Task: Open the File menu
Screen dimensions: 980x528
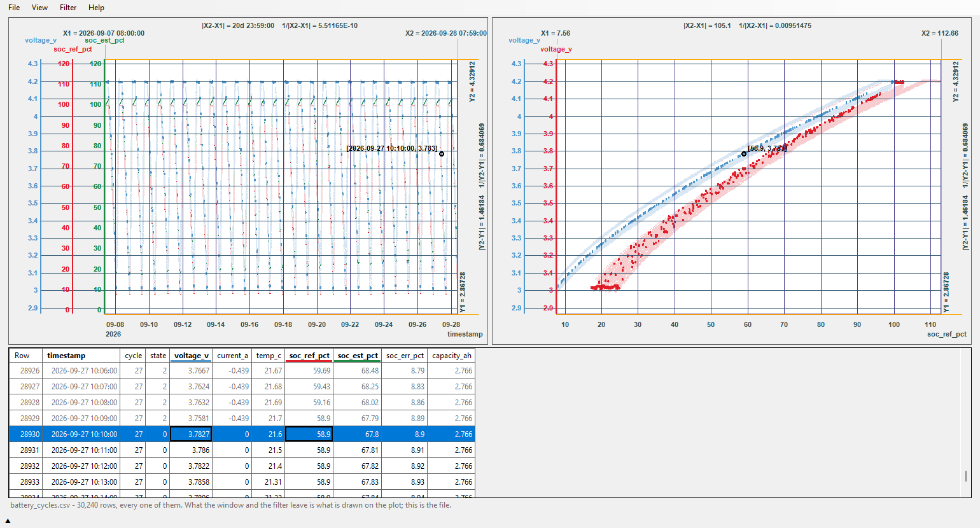Action: [14, 8]
